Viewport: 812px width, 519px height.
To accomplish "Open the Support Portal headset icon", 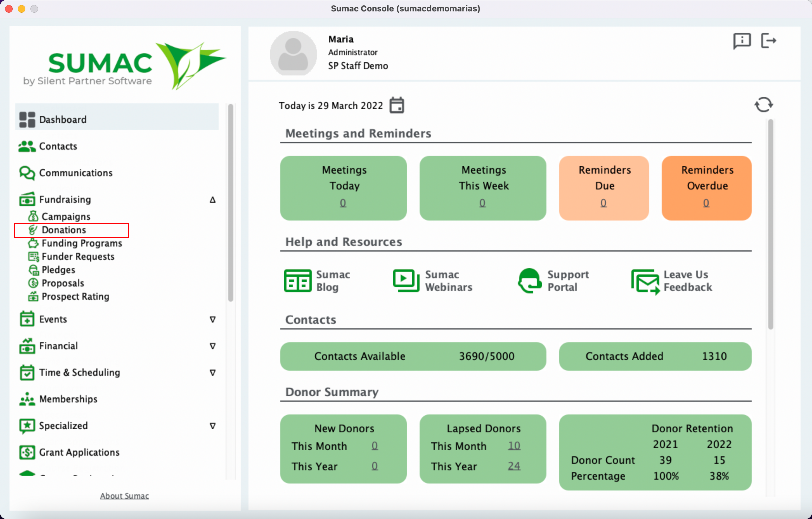I will coord(530,280).
